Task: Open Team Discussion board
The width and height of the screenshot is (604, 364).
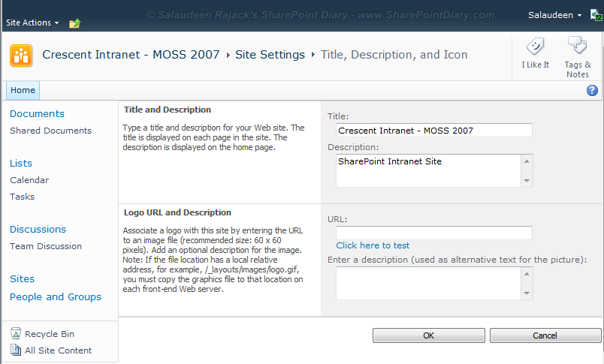Action: [46, 246]
